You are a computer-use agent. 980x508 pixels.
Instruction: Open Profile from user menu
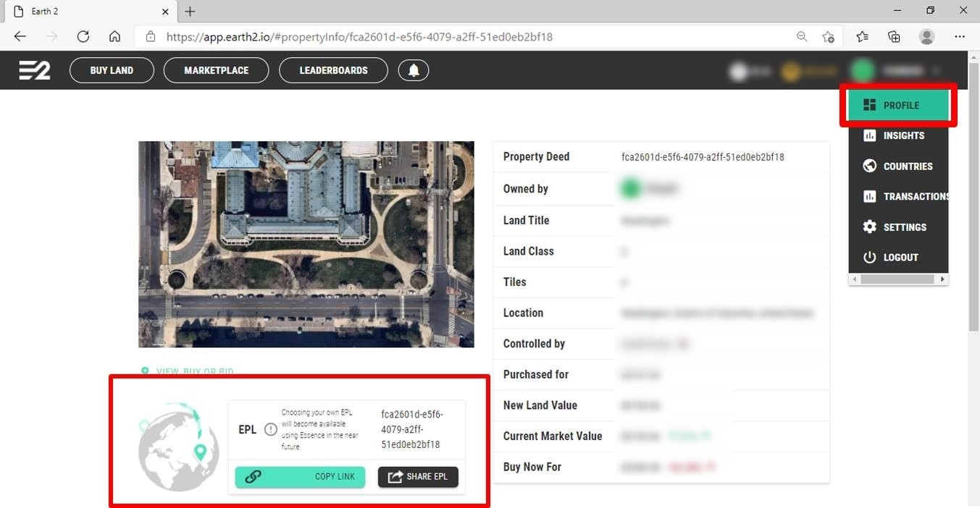tap(898, 105)
